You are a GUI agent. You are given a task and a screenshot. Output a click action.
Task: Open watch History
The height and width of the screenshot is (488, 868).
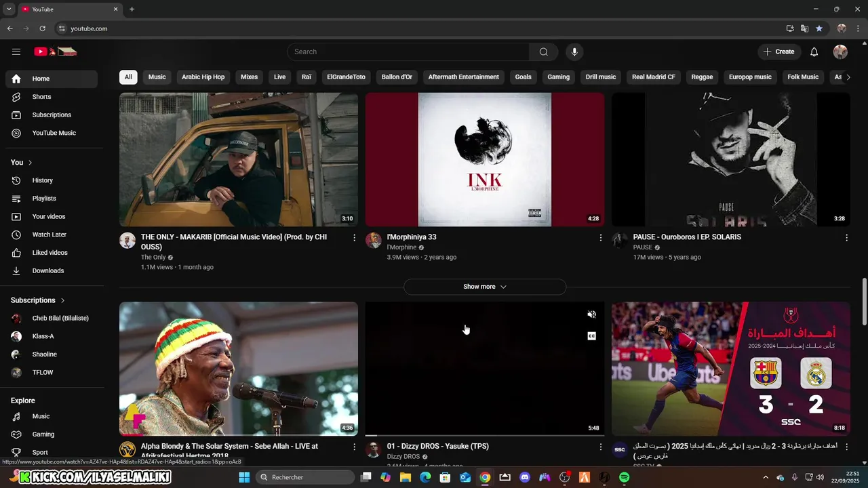(x=52, y=180)
